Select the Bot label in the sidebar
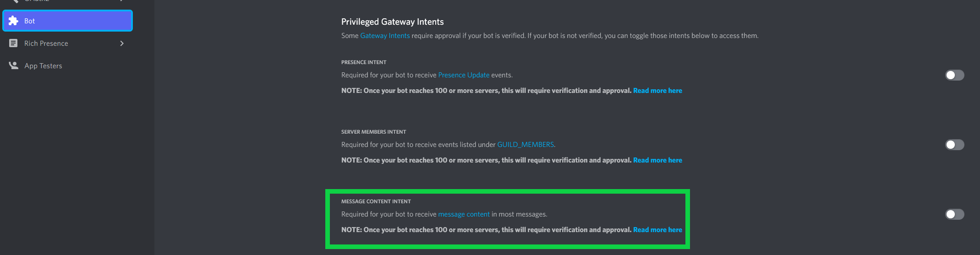The image size is (980, 255). (x=29, y=21)
